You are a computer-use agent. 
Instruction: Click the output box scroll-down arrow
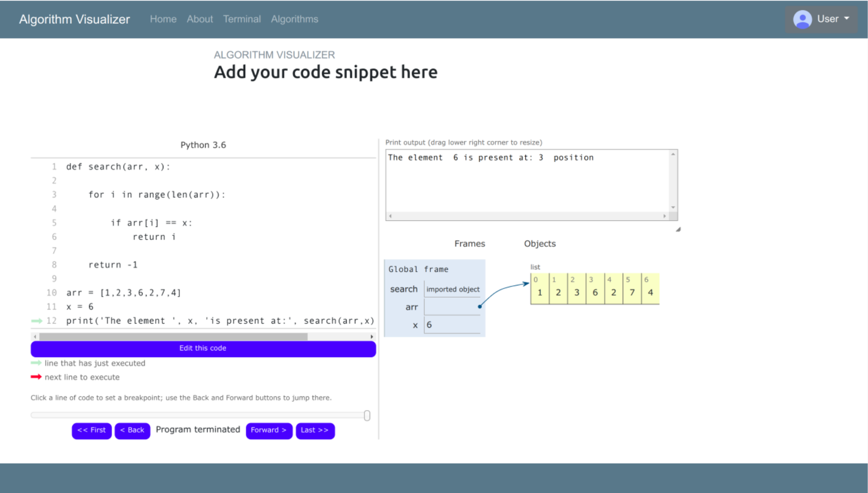pos(673,207)
